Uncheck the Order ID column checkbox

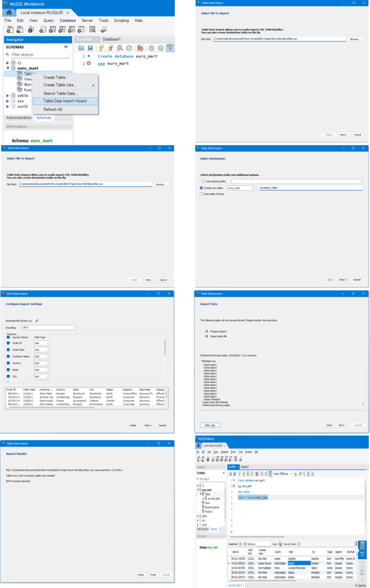(x=8, y=343)
